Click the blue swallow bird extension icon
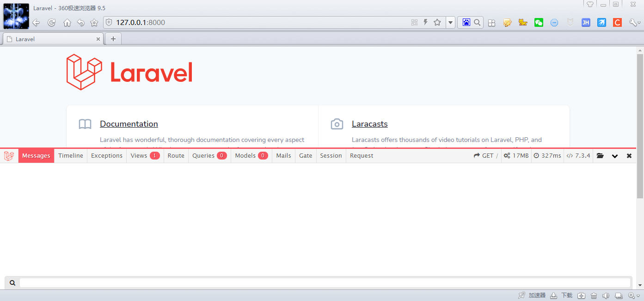The image size is (644, 301). click(601, 22)
